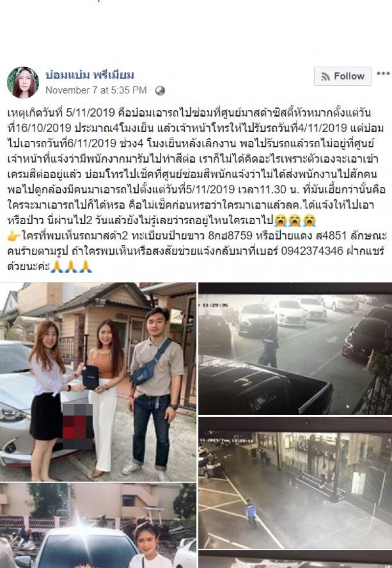Open the บ๋อมแบ๋ม พรีเมียม profile name link
The image size is (392, 568).
[90, 75]
